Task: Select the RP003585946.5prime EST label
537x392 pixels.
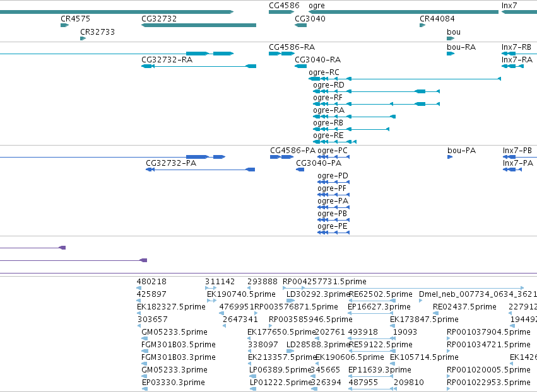Action: tap(310, 319)
